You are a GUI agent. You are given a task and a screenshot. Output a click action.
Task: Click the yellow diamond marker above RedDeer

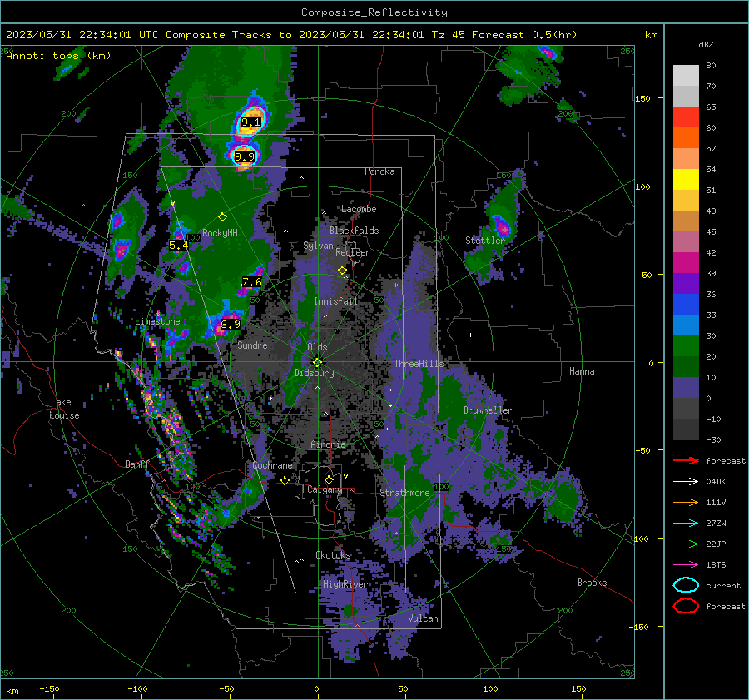[x=342, y=271]
